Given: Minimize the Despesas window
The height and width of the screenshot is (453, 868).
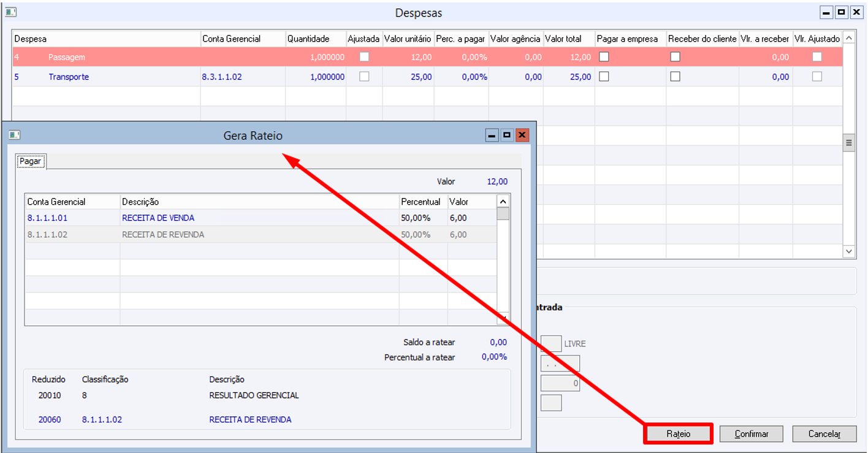Looking at the screenshot, I should point(827,12).
